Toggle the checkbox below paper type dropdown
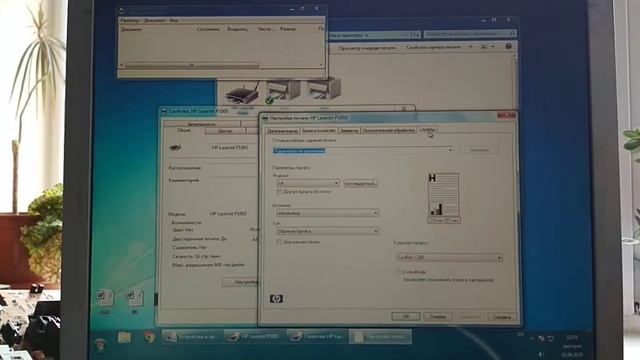Screen dimensions: 640x360 tap(279, 242)
